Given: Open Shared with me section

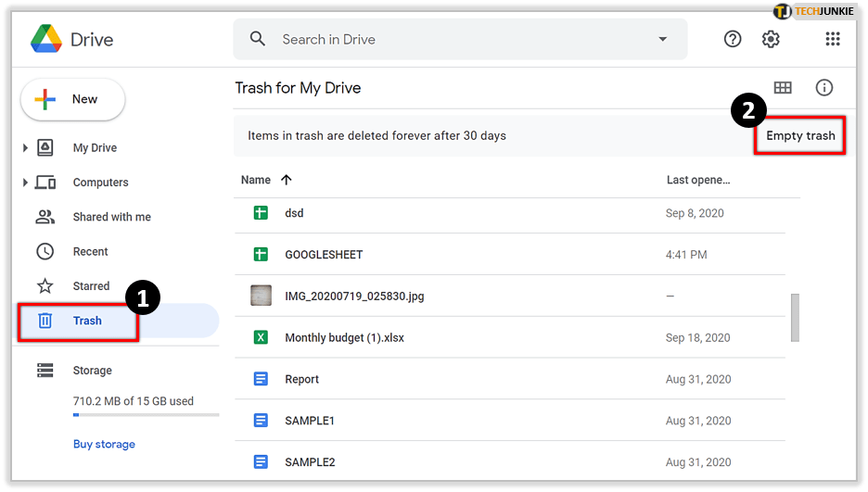Looking at the screenshot, I should [111, 217].
